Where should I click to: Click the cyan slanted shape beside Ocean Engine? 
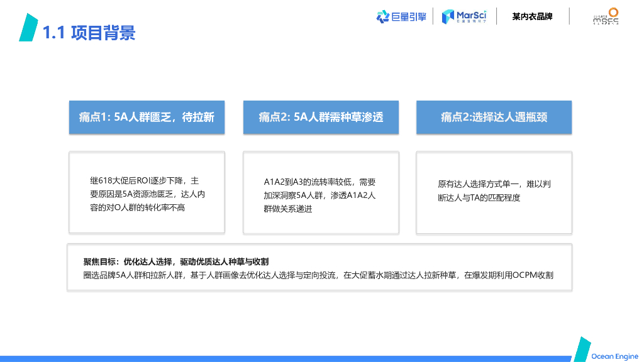pos(582,350)
